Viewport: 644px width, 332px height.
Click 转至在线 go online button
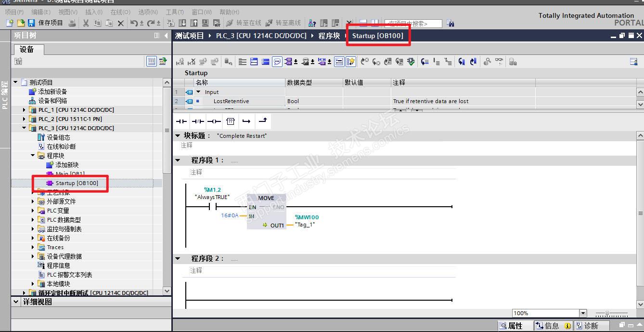pos(244,23)
